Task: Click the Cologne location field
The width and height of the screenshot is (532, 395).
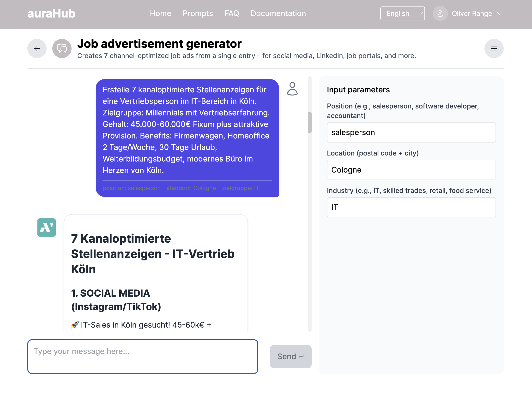Action: pyautogui.click(x=411, y=170)
